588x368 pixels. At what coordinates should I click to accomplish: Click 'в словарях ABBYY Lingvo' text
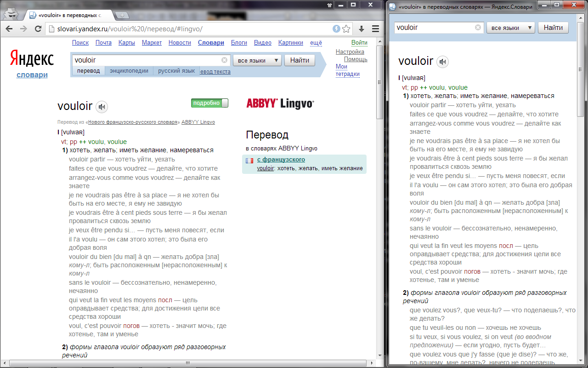282,149
